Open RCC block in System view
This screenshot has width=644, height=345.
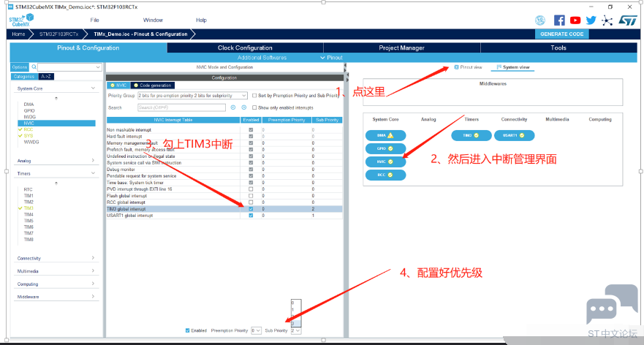click(x=385, y=175)
